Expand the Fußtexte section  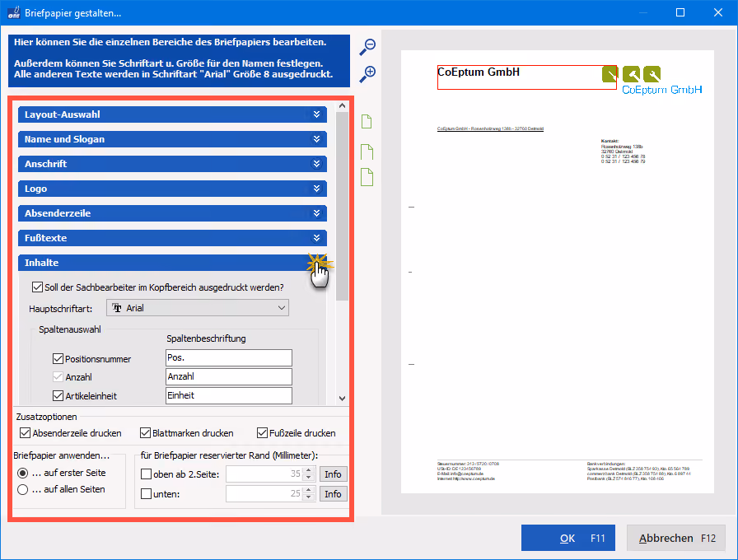tap(172, 238)
